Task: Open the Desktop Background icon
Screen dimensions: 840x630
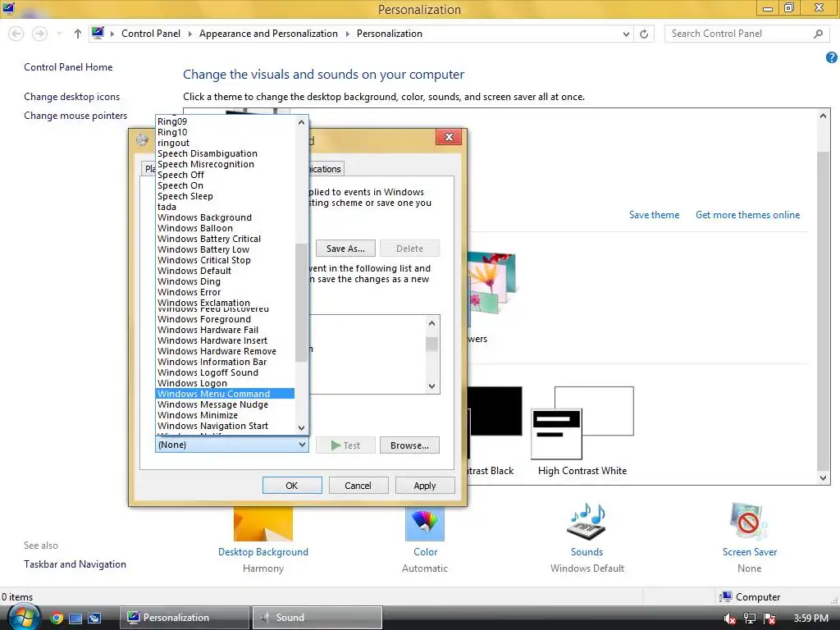Action: pos(263,524)
